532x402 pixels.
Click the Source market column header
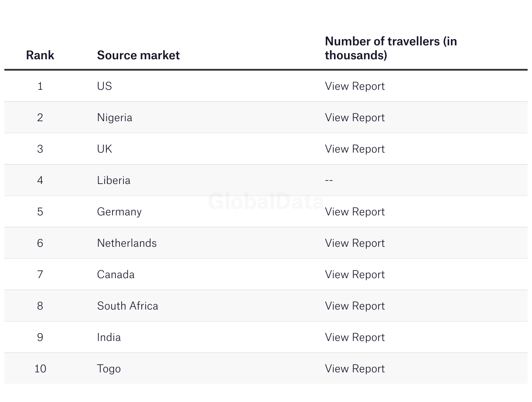click(x=138, y=55)
